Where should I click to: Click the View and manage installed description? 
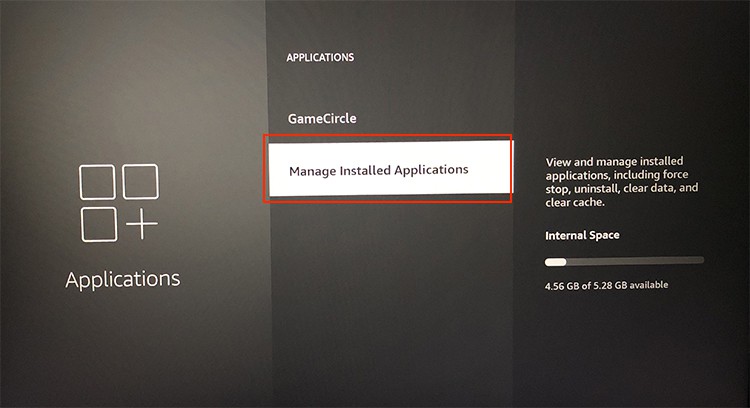621,182
